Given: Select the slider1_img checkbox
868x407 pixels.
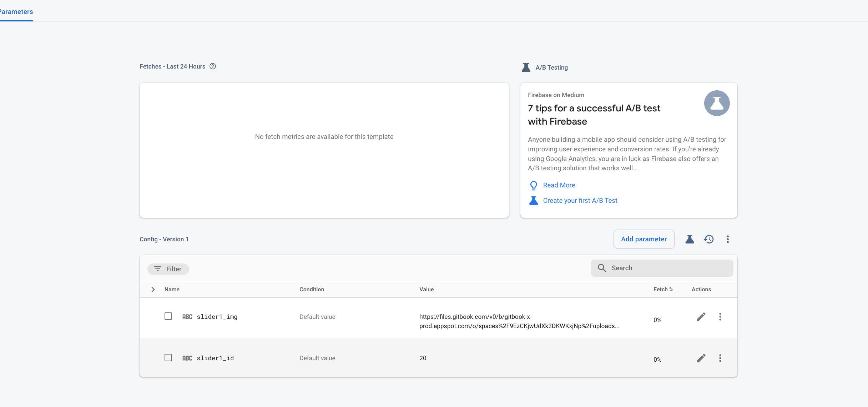Looking at the screenshot, I should [168, 316].
